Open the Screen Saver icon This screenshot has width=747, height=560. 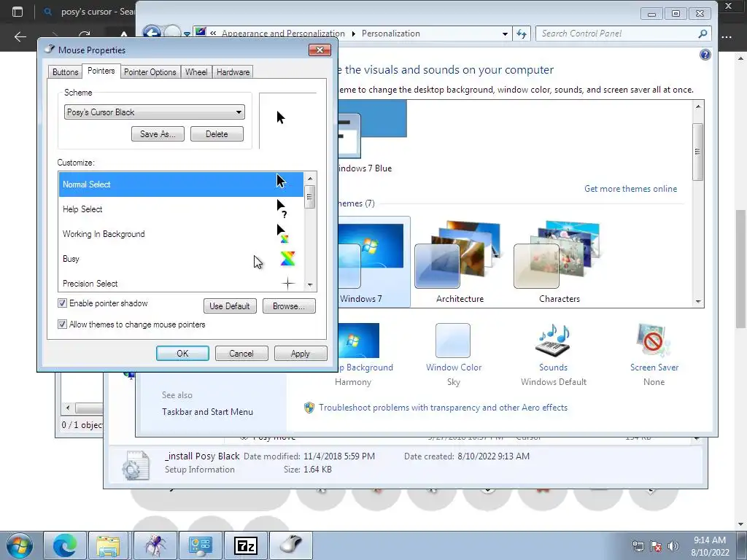pos(653,340)
